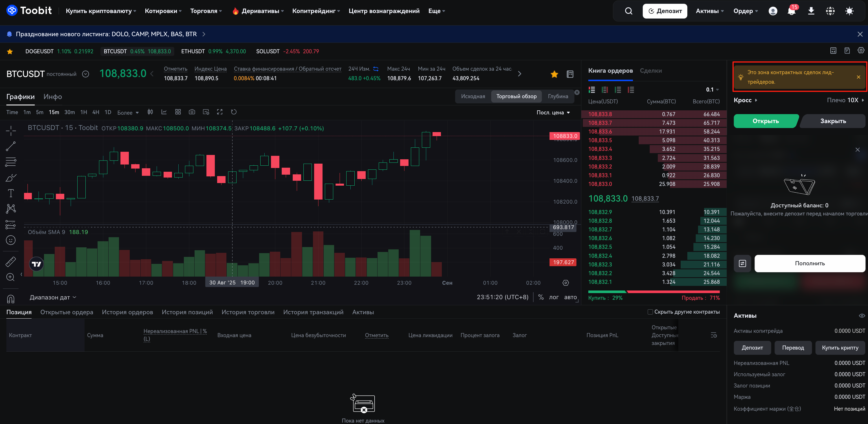868x424 pixels.
Task: Click the white 'Пополнить' button
Action: point(809,263)
